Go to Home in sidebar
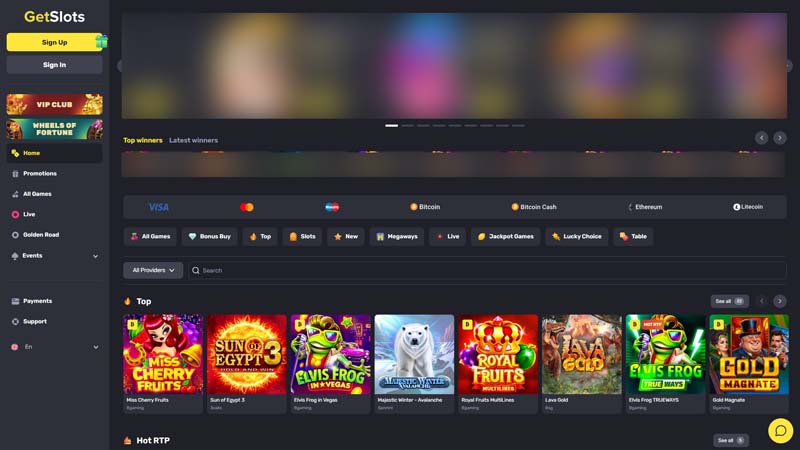The width and height of the screenshot is (800, 450). tap(54, 153)
